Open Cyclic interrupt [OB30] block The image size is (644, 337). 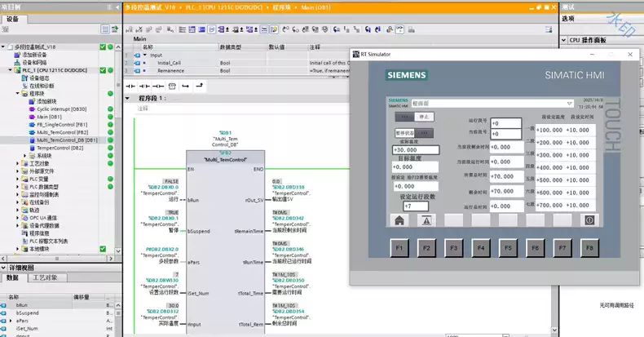point(62,109)
